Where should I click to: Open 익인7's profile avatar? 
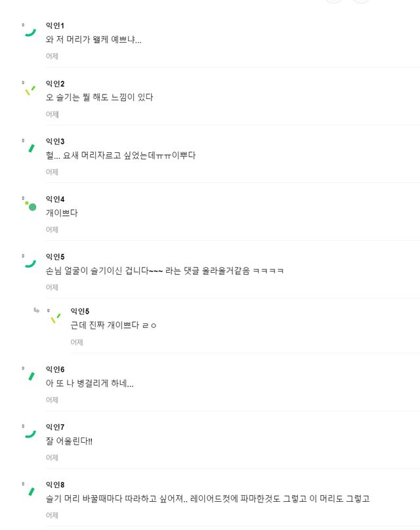[29, 433]
